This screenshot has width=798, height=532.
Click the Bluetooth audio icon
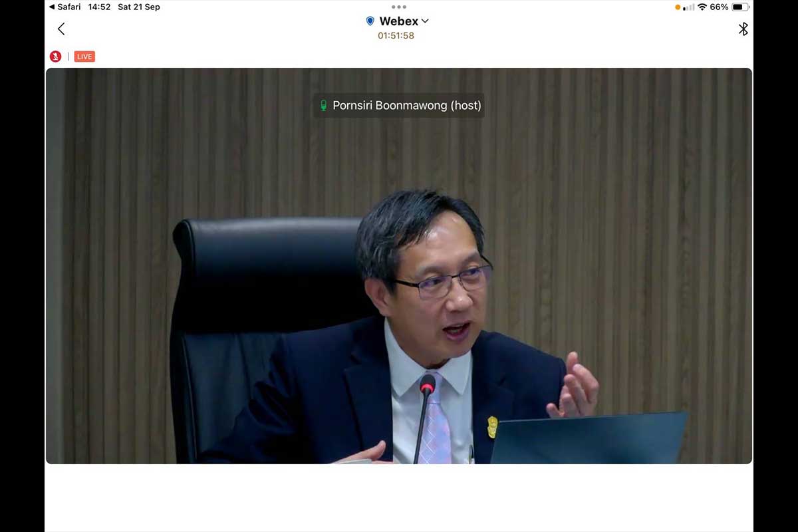tap(743, 29)
